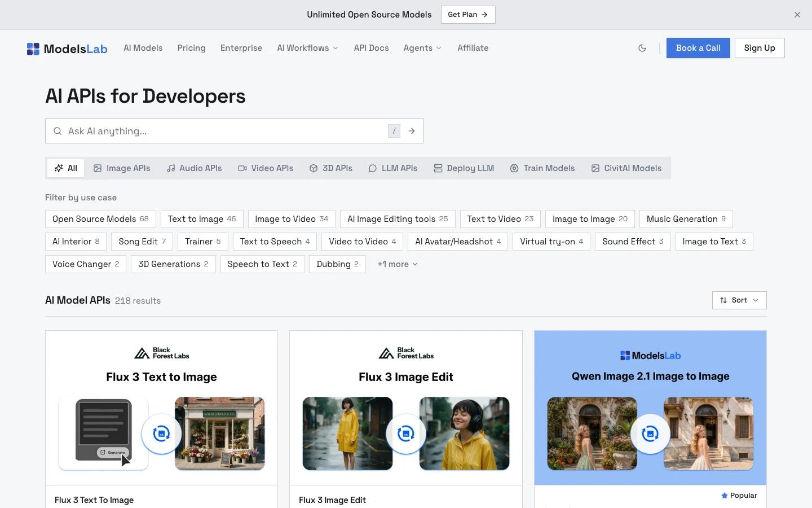Toggle the Image to Video filter
The width and height of the screenshot is (812, 508).
point(292,219)
